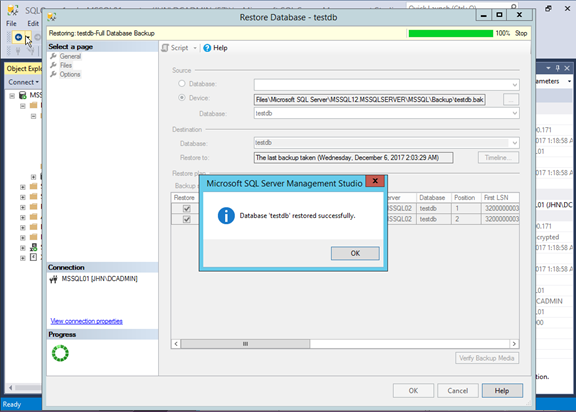Click the Object Explorer panel title tab

point(24,69)
